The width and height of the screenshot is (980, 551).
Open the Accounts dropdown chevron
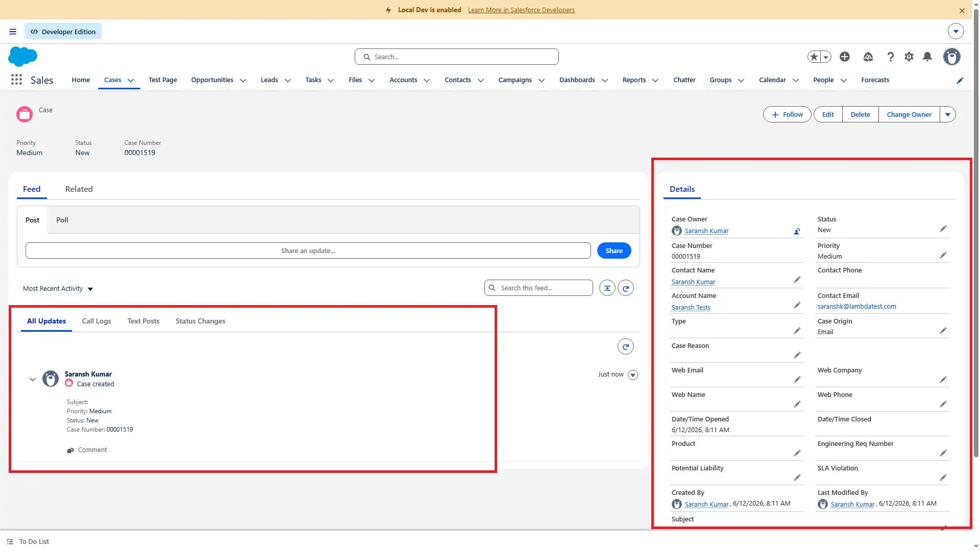click(x=427, y=81)
